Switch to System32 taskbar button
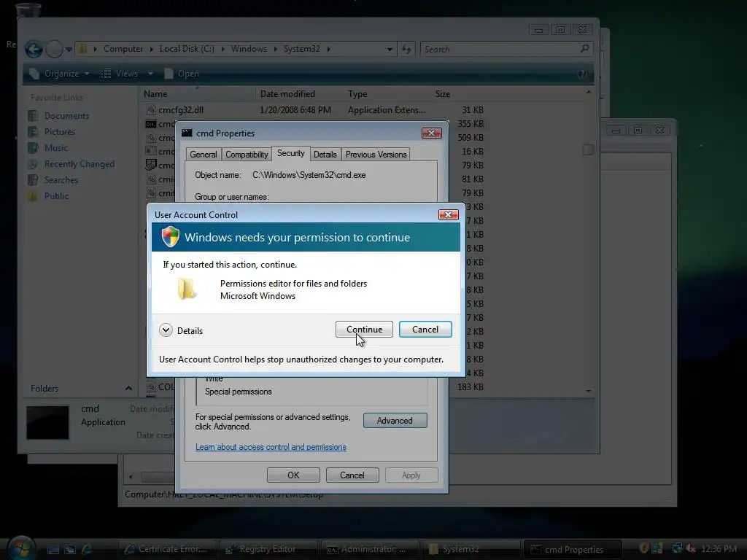Screen dimensions: 747x560 (x=471, y=549)
